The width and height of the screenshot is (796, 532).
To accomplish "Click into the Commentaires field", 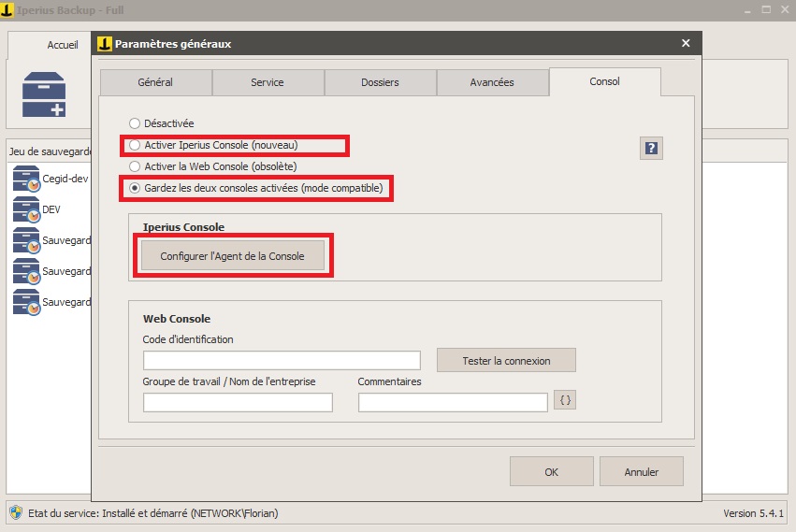I will click(x=453, y=403).
